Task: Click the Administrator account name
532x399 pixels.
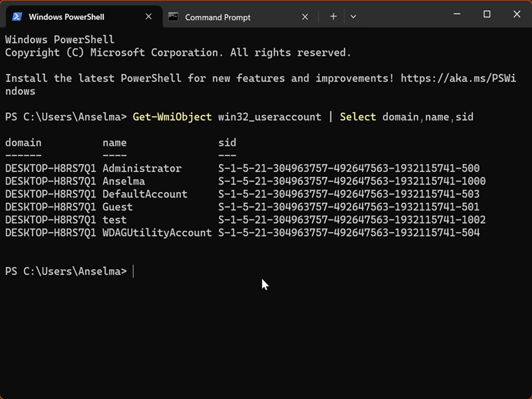Action: pyautogui.click(x=142, y=168)
